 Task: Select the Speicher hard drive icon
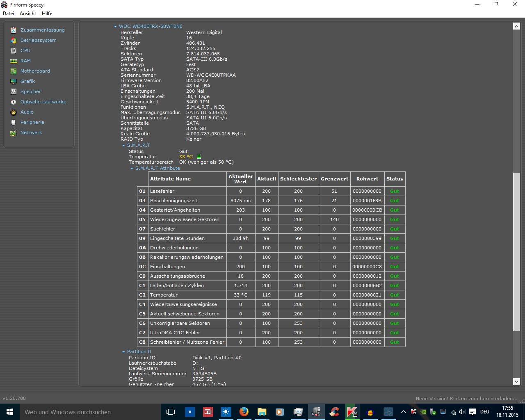point(14,91)
